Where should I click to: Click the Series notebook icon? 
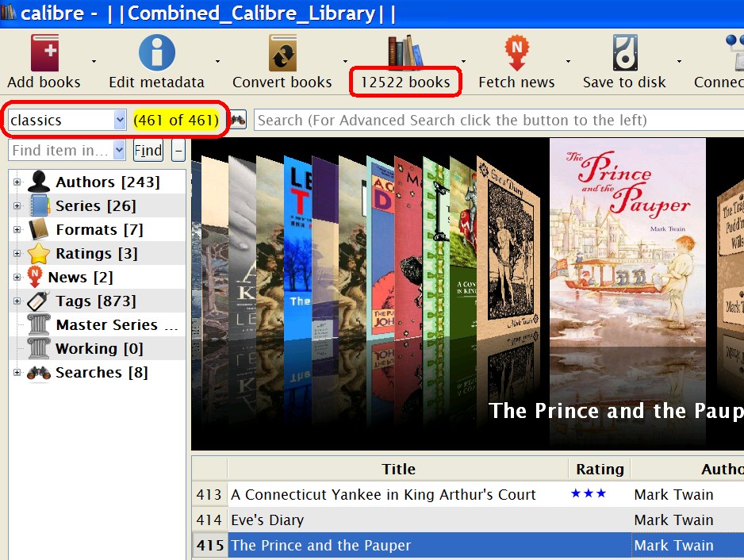pos(40,205)
